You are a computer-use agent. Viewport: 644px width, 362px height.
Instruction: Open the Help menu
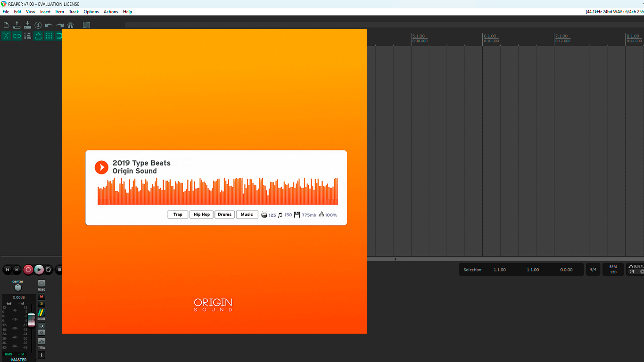pos(127,12)
